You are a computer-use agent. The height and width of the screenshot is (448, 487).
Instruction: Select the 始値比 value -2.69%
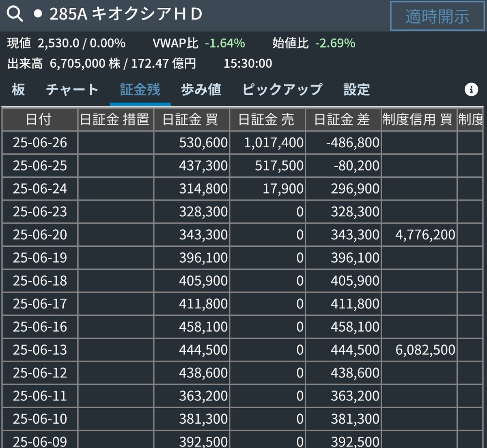tap(335, 43)
